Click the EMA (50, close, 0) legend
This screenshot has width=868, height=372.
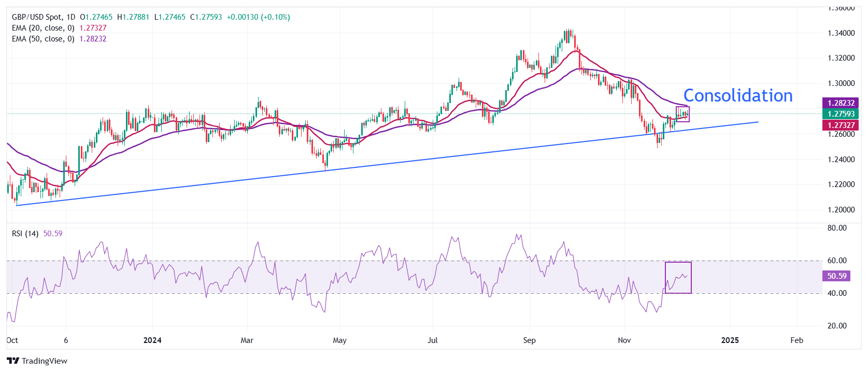click(x=43, y=39)
